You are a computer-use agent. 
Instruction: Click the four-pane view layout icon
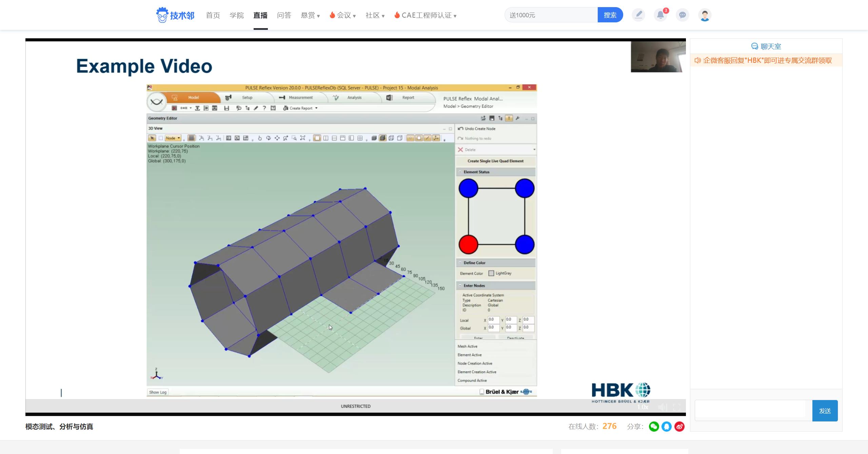click(360, 138)
